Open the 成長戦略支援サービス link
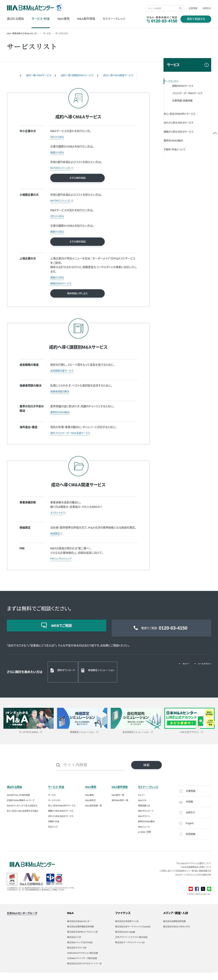218x980 pixels. click(62, 371)
